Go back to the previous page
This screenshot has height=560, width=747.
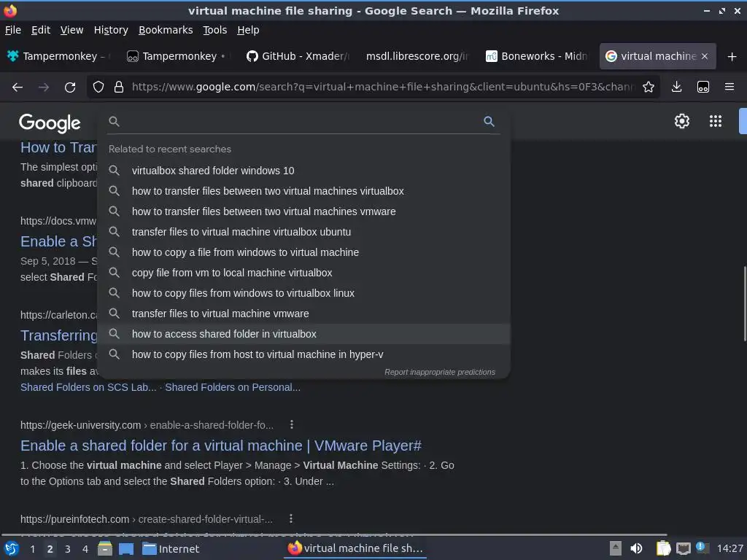[18, 87]
